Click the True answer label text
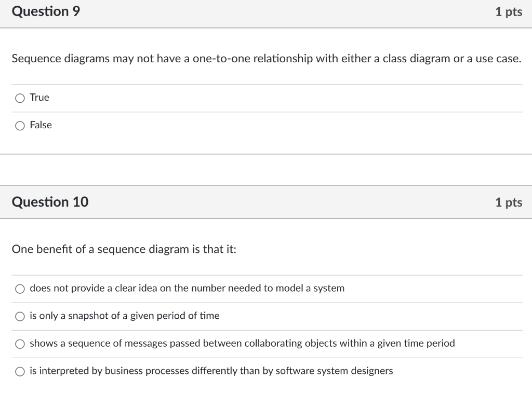 tap(39, 98)
